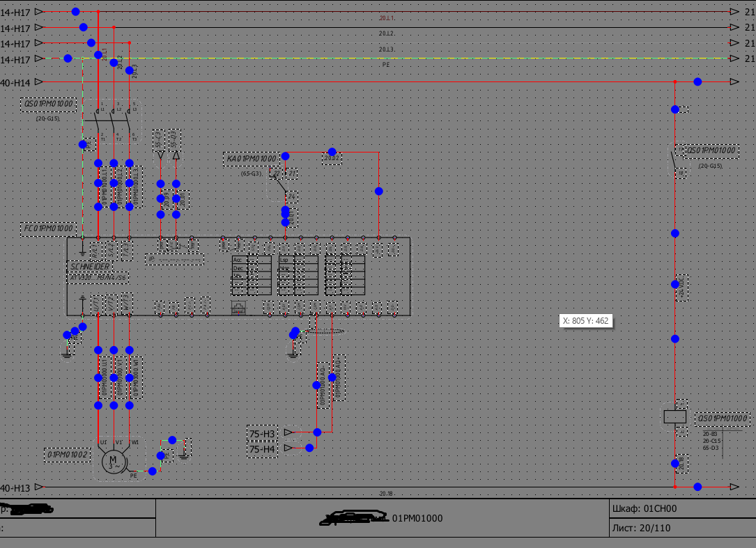Image resolution: width=756 pixels, height=548 pixels.
Task: Click the 01PM01000 title block text
Action: [417, 518]
